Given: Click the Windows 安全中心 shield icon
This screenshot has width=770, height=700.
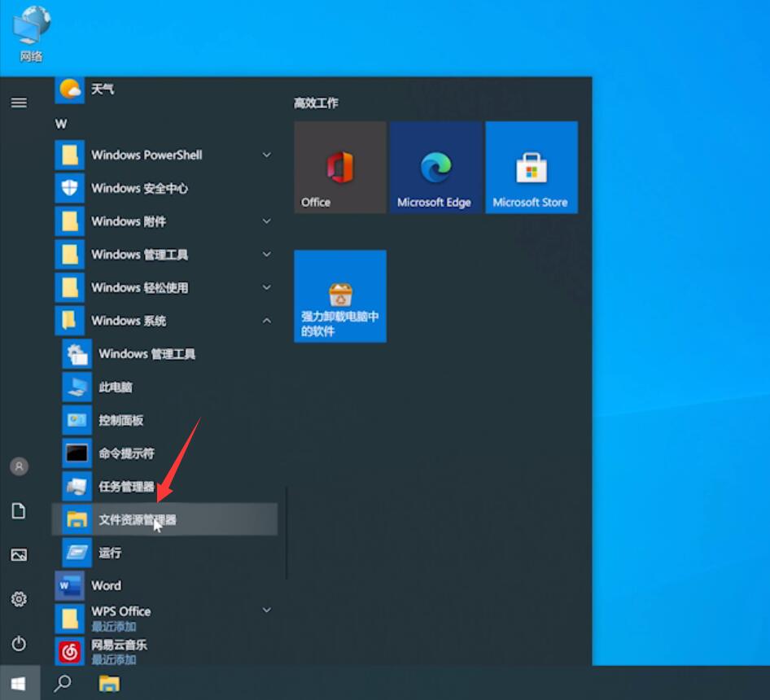Looking at the screenshot, I should tap(69, 188).
